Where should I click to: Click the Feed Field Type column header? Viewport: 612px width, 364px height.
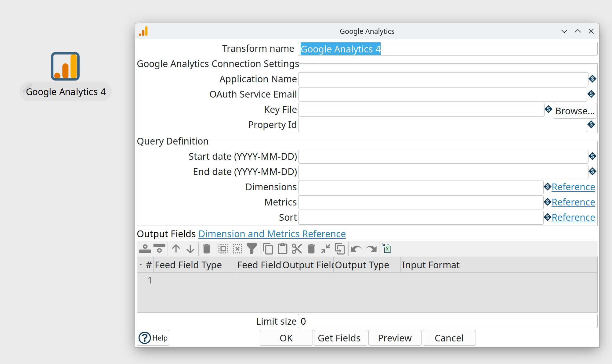pos(188,265)
